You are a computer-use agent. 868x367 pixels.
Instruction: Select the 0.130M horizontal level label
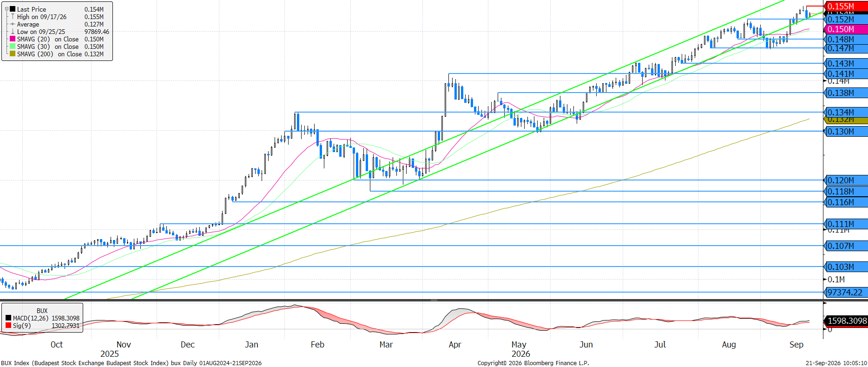pyautogui.click(x=846, y=132)
